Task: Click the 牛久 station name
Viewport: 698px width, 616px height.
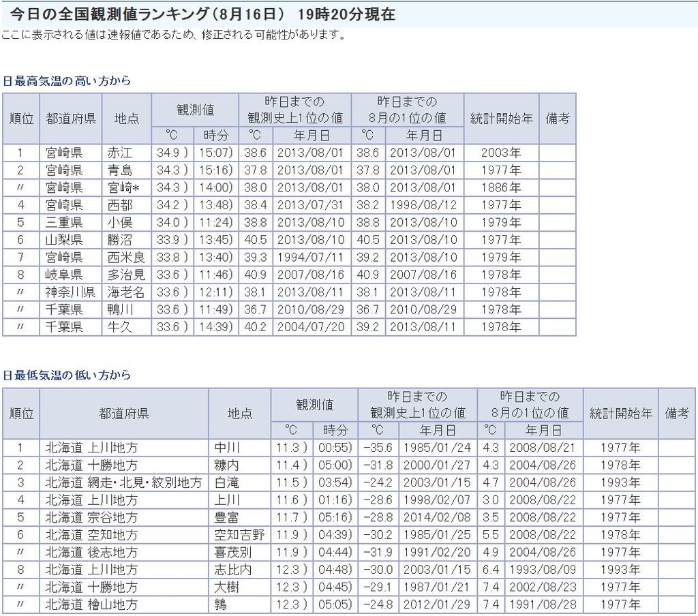Action: click(x=121, y=327)
